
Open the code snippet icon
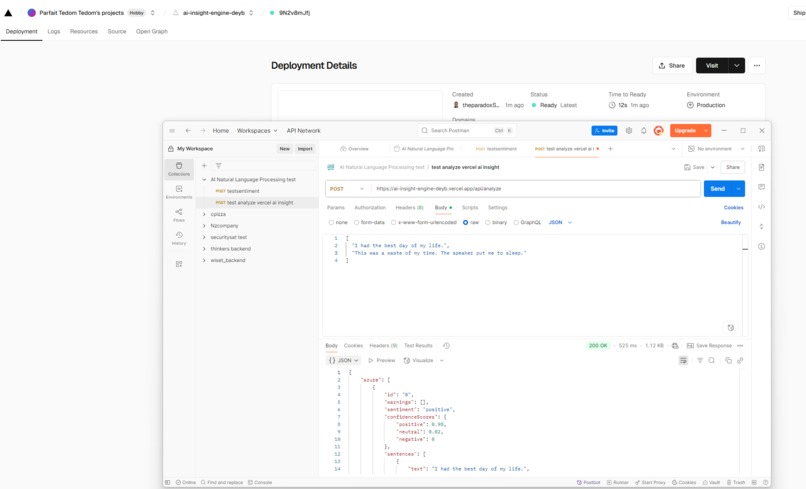click(x=761, y=207)
